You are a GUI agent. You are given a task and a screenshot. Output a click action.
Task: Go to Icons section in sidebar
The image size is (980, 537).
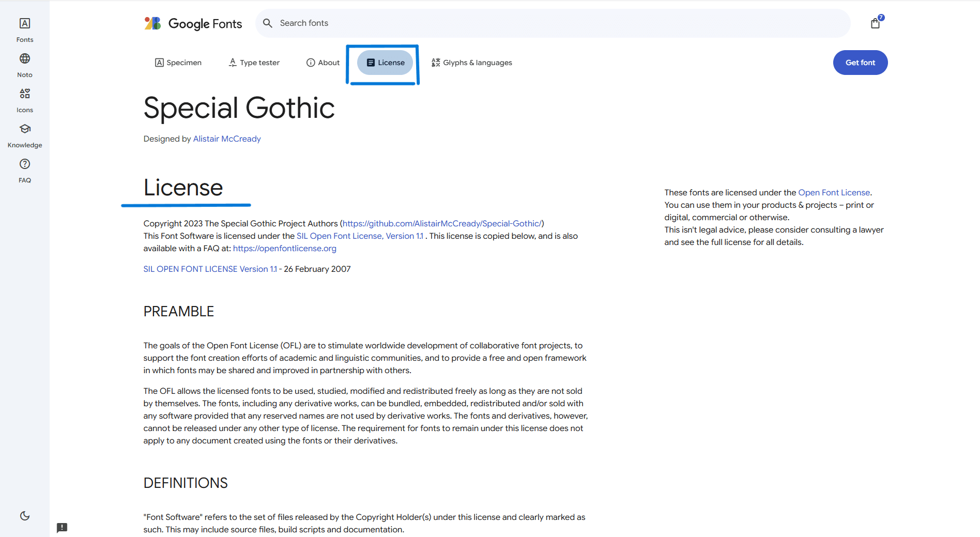pyautogui.click(x=25, y=100)
